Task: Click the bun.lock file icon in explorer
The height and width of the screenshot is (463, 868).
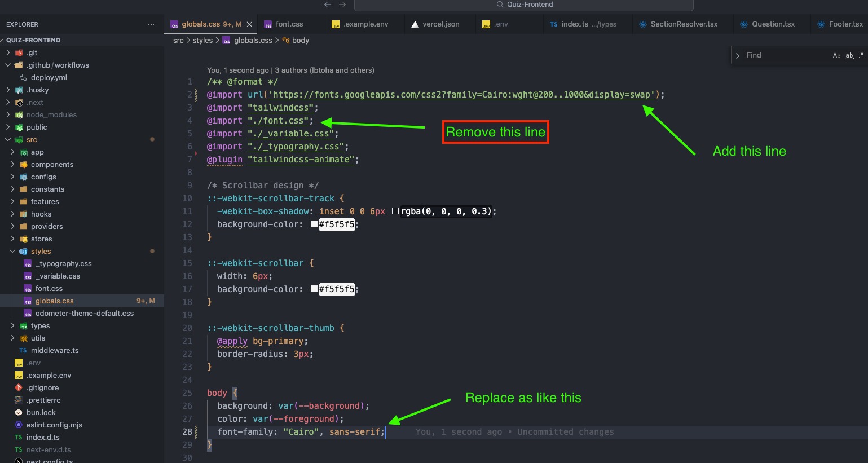Action: click(19, 413)
